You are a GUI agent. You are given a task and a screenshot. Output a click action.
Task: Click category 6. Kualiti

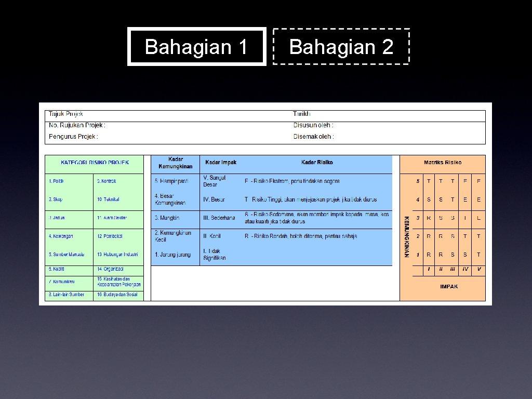(56, 269)
